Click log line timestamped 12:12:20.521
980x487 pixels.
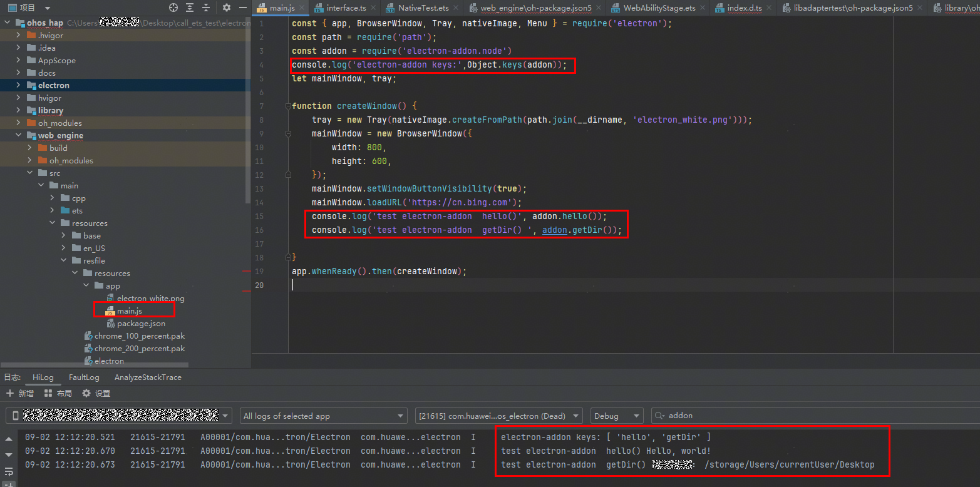[x=368, y=437]
